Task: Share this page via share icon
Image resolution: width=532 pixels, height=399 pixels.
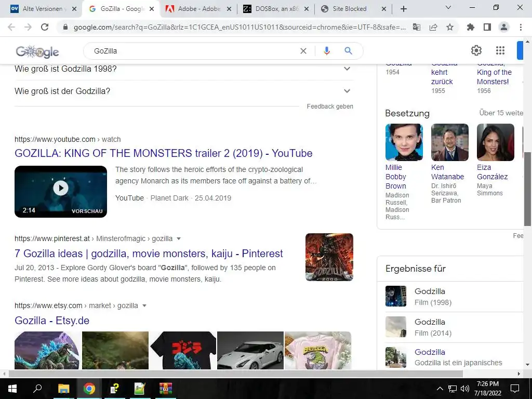Action: [433, 27]
